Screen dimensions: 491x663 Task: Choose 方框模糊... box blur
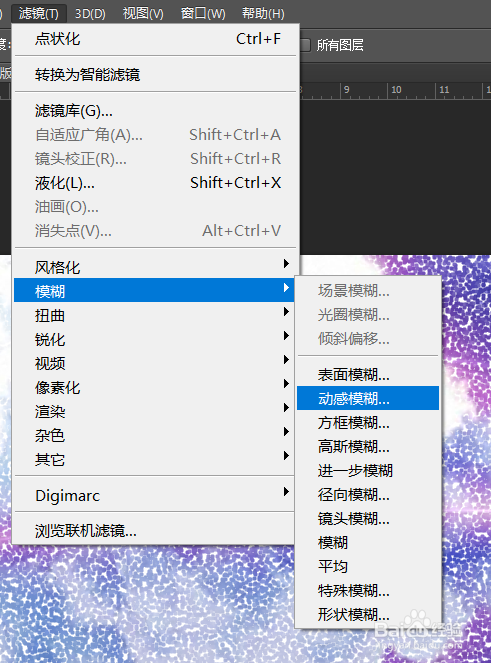pyautogui.click(x=368, y=422)
